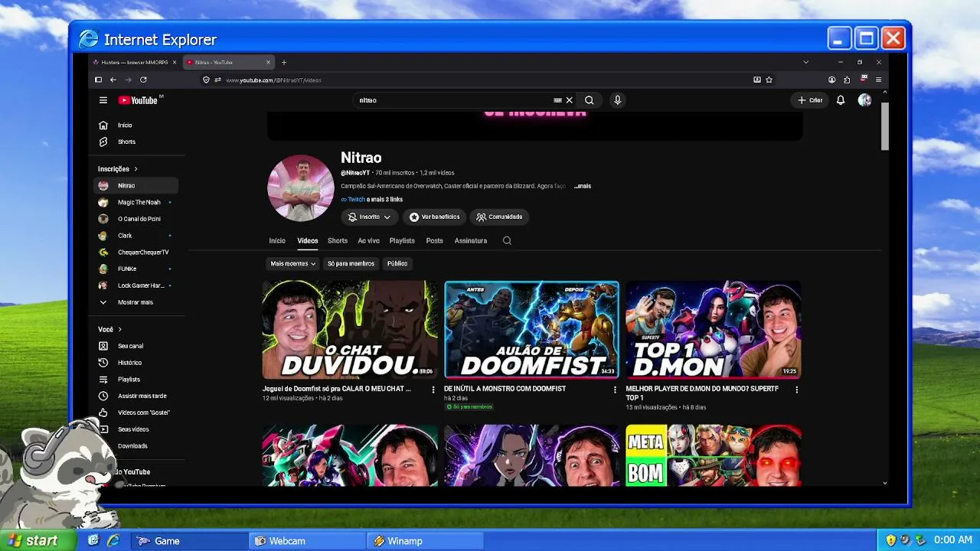Open the Comunidade button

(x=499, y=217)
